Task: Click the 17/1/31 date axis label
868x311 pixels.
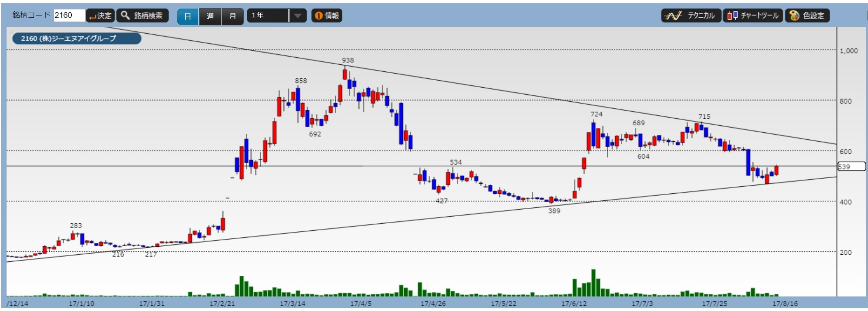Action: coord(152,303)
